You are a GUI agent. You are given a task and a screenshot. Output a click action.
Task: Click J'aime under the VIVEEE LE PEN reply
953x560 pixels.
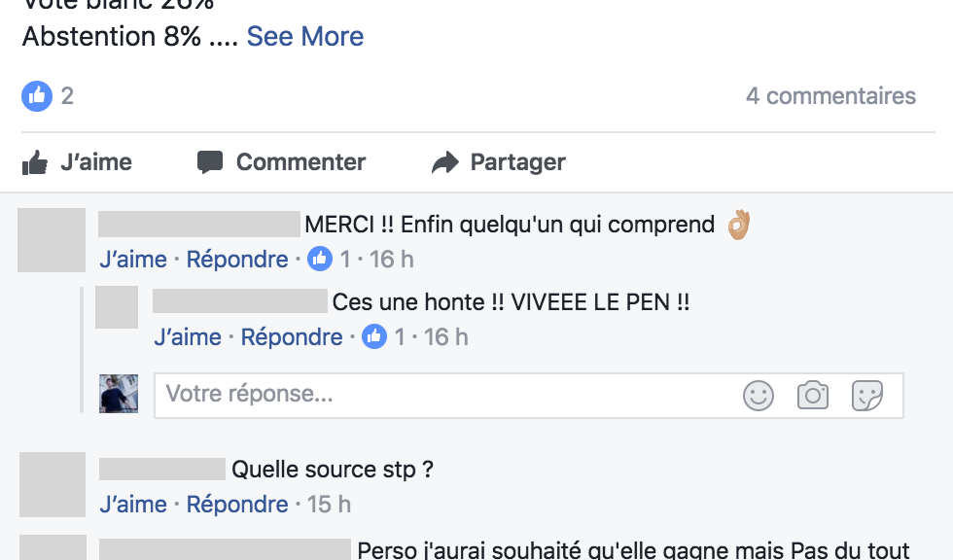pyautogui.click(x=188, y=337)
